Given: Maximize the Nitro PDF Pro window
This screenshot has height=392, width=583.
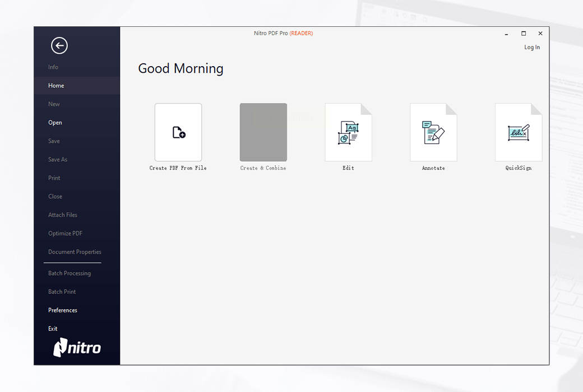Looking at the screenshot, I should [524, 34].
